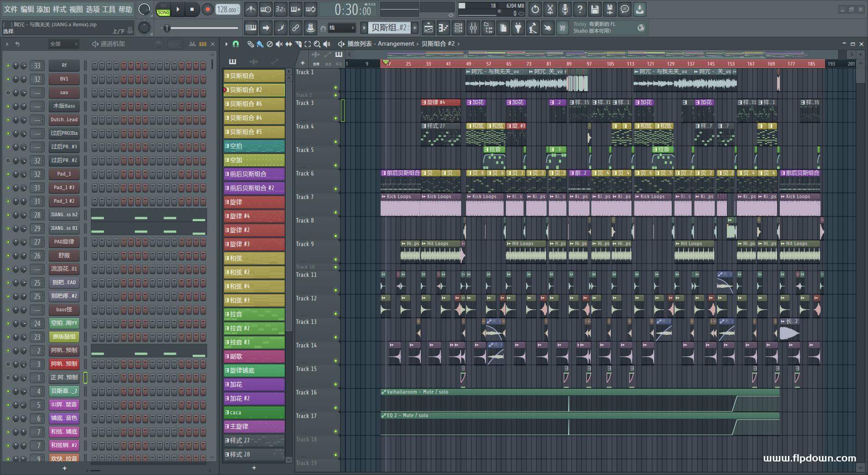Toggle the metronome icon
This screenshot has height=475, width=868.
click(x=251, y=9)
